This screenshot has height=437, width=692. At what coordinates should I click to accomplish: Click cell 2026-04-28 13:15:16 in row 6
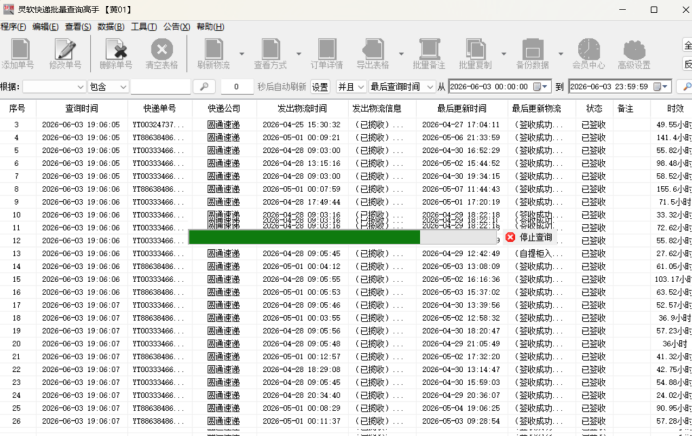tap(301, 163)
